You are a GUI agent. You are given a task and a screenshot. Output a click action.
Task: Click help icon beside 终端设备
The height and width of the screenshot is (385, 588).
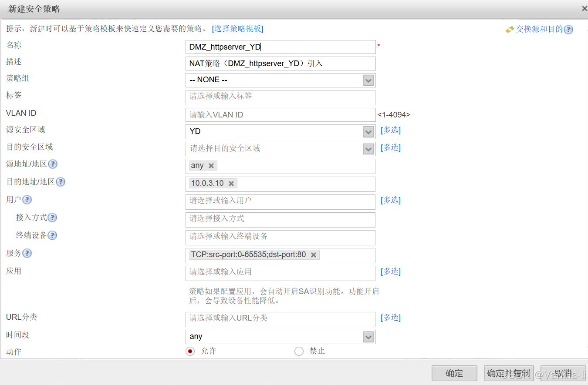52,235
